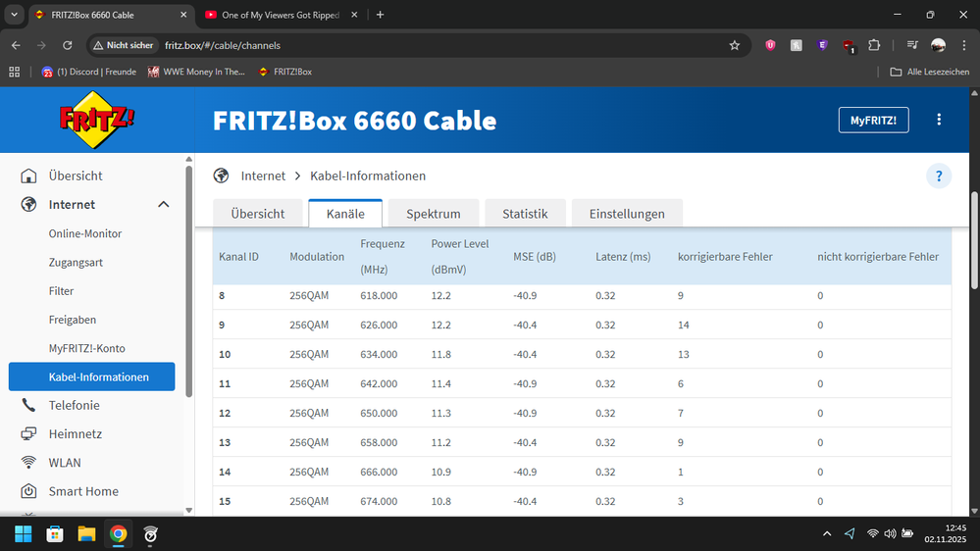This screenshot has height=551, width=980.
Task: Click the sidebar scrollbar down arrow
Action: [x=189, y=511]
